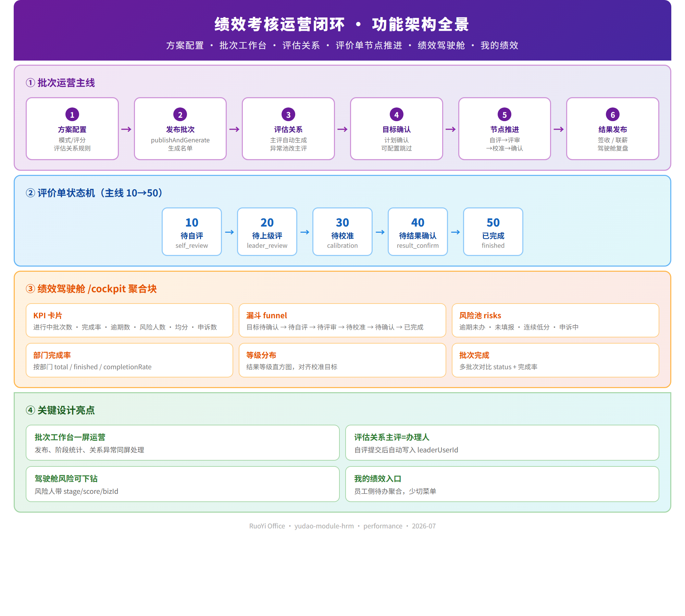Click 我的绩效 in header subtitle
The width and height of the screenshot is (685, 616).
tap(499, 45)
